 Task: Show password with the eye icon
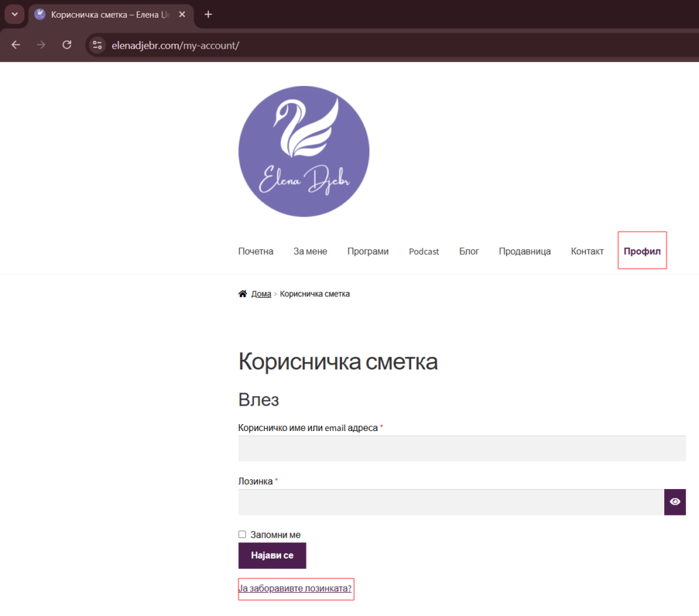674,502
